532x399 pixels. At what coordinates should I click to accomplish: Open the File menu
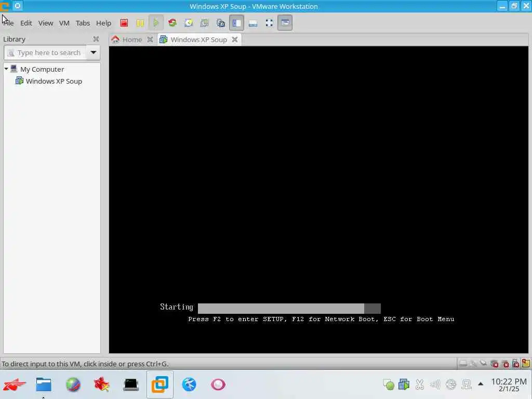tap(8, 23)
